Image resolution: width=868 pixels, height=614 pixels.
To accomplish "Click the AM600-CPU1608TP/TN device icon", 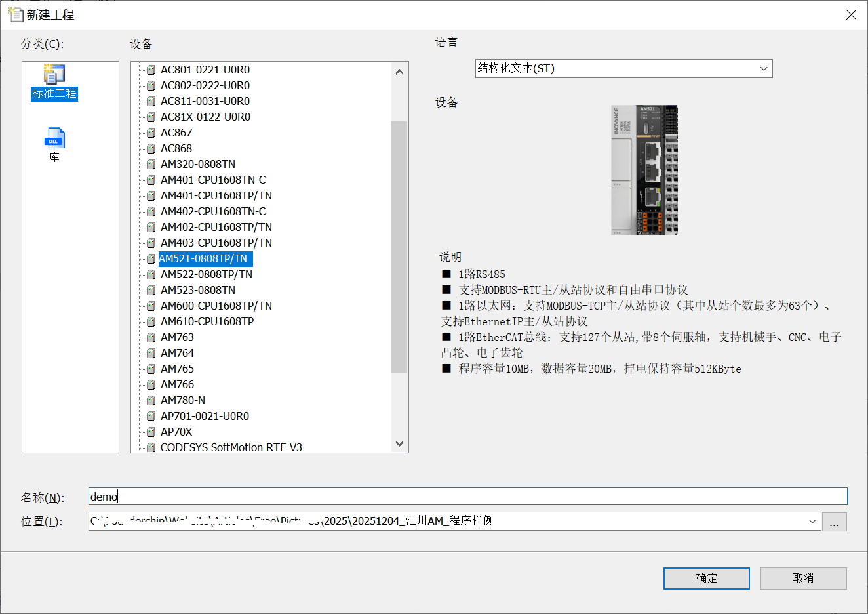I will pos(151,306).
